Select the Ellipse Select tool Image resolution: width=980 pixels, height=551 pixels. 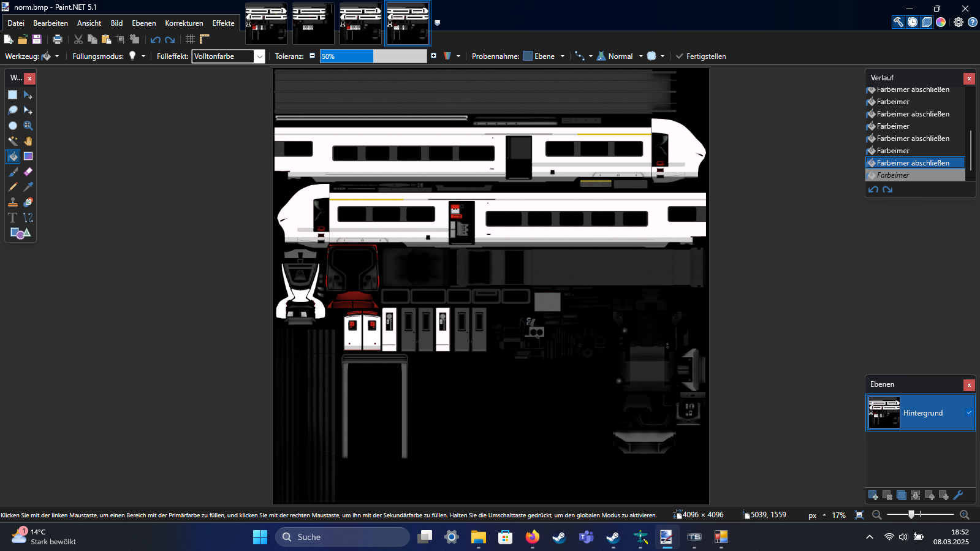tap(13, 126)
